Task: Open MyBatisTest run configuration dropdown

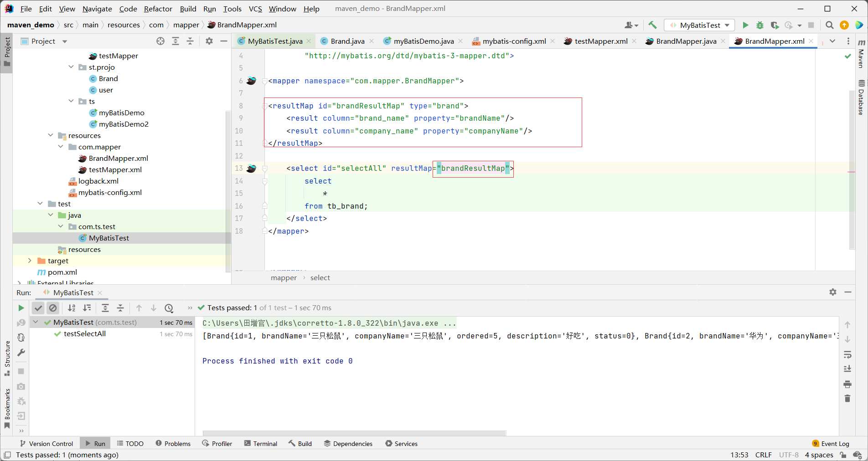Action: [700, 26]
